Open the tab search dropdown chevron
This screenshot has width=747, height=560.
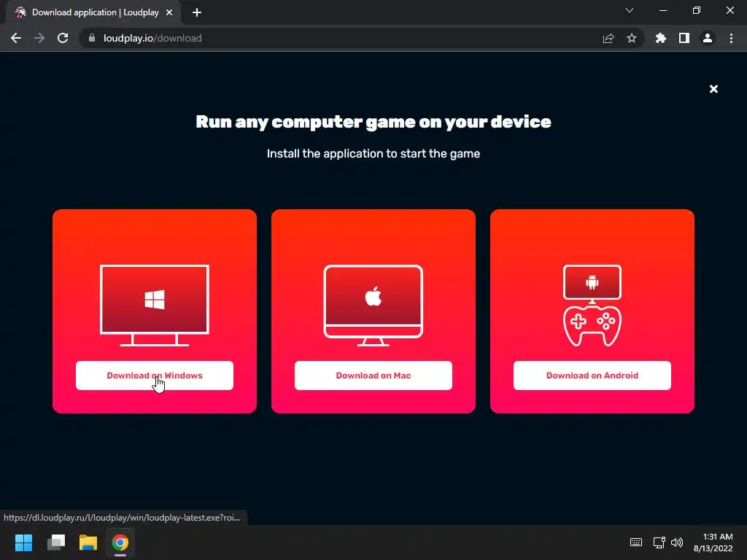pyautogui.click(x=630, y=10)
